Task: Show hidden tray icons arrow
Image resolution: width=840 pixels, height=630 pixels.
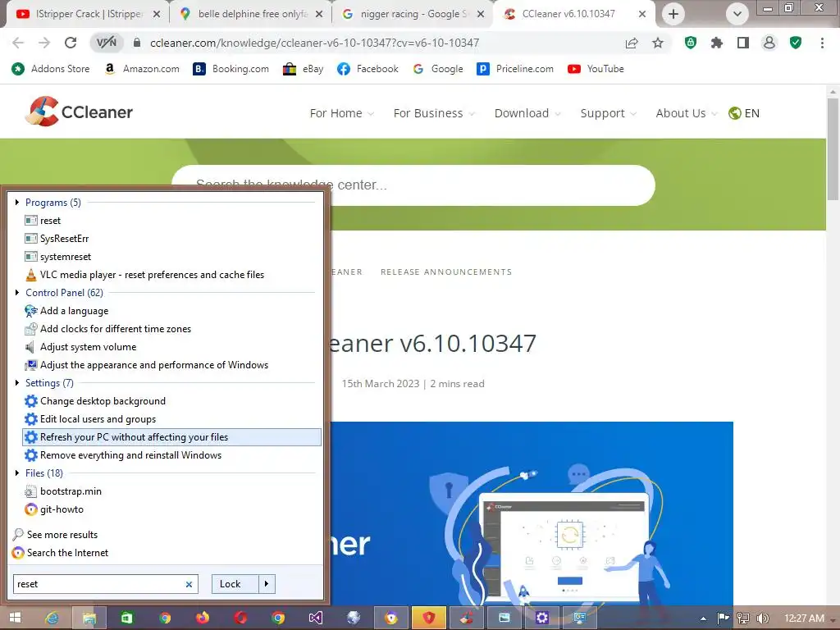Action: tap(703, 619)
